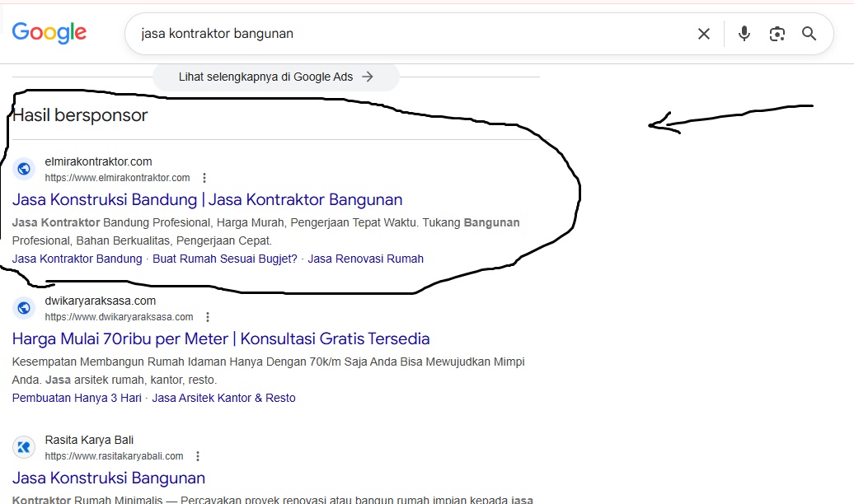The width and height of the screenshot is (854, 504).
Task: Open three-dot menu next to rasitakaryabali.com URL
Action: pyautogui.click(x=198, y=456)
